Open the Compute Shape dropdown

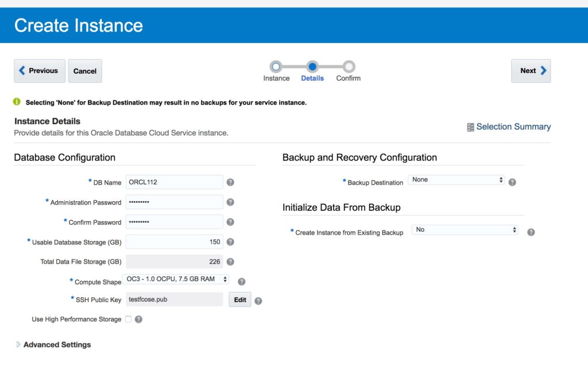point(176,279)
